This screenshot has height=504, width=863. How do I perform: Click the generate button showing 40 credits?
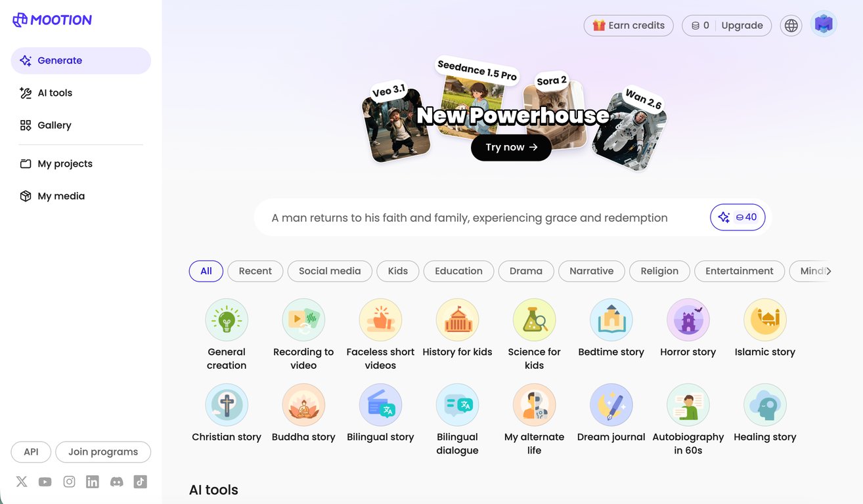pyautogui.click(x=738, y=217)
